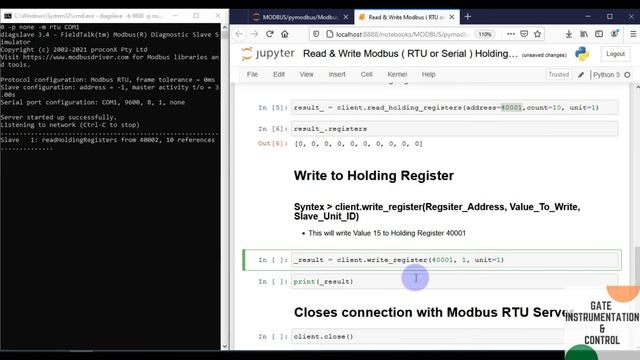Click the Syntax client.write_register text
This screenshot has width=640, height=360.
437,211
